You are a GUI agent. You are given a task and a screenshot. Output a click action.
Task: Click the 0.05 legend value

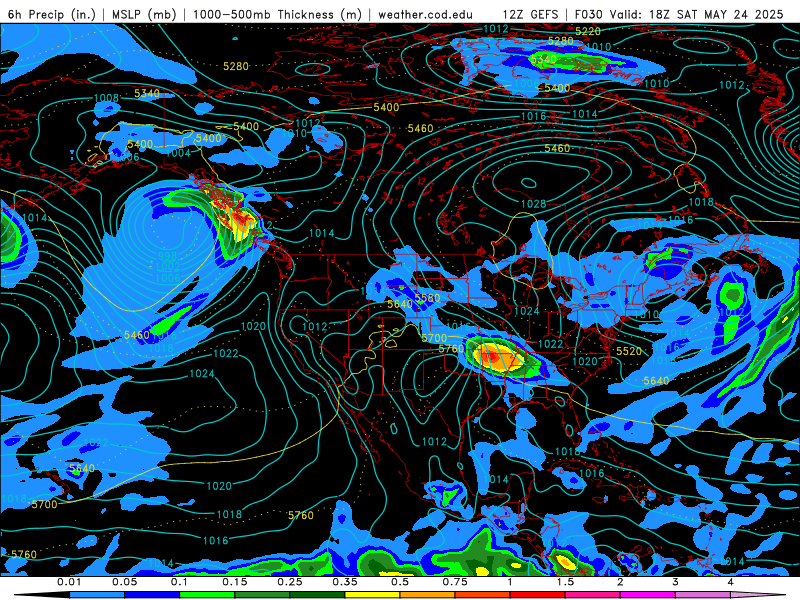pyautogui.click(x=124, y=582)
